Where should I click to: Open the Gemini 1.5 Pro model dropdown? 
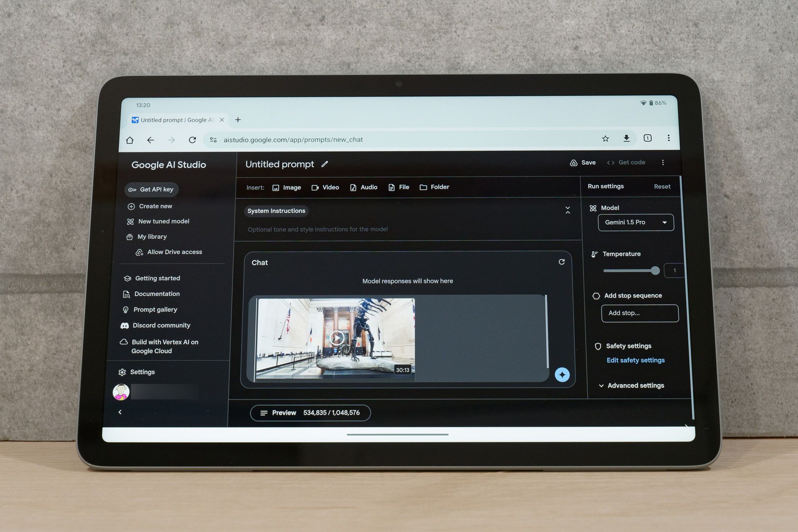[636, 222]
